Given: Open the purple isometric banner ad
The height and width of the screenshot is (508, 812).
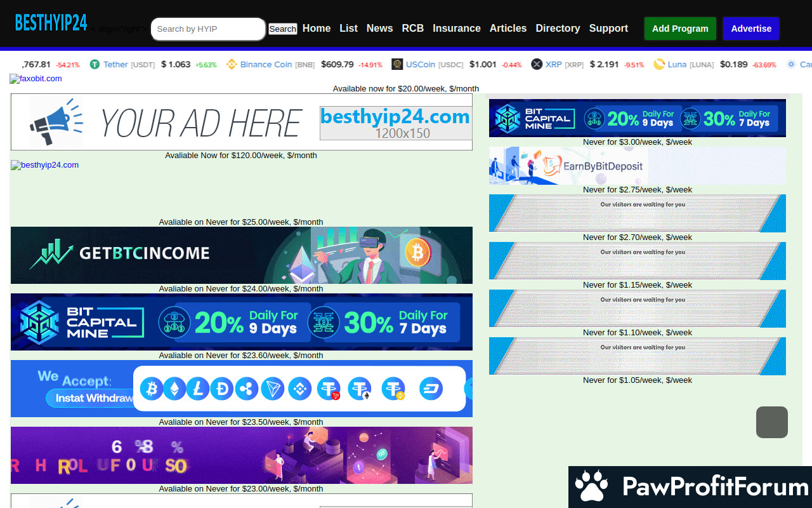Looking at the screenshot, I should (242, 455).
